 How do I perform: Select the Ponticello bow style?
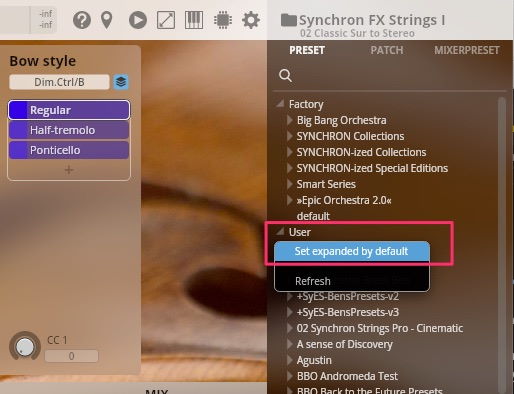pyautogui.click(x=69, y=150)
